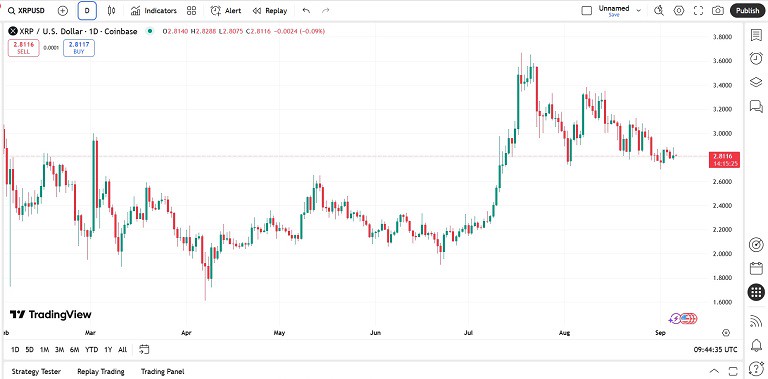Open the Trading Panel tab
This screenshot has width=768, height=379.
coord(163,372)
